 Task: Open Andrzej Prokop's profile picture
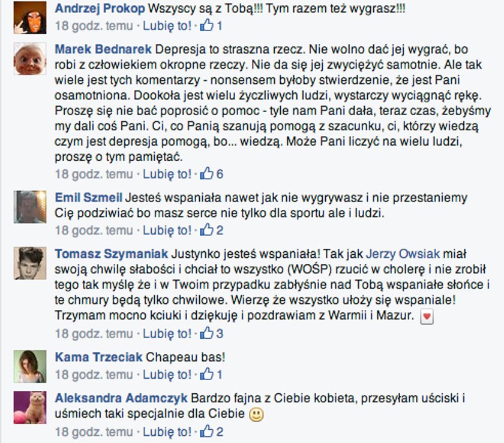30,17
